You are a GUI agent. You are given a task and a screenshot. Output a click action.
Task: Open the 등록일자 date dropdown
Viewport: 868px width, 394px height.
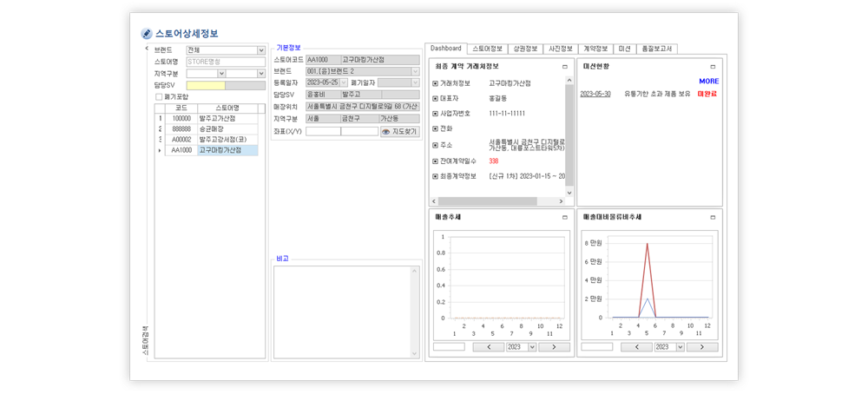coord(344,82)
